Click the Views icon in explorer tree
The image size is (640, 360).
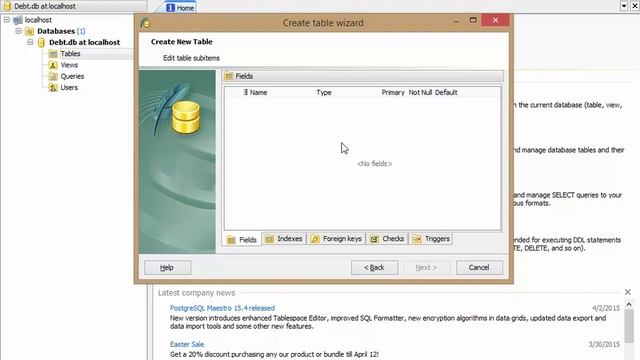pyautogui.click(x=53, y=65)
